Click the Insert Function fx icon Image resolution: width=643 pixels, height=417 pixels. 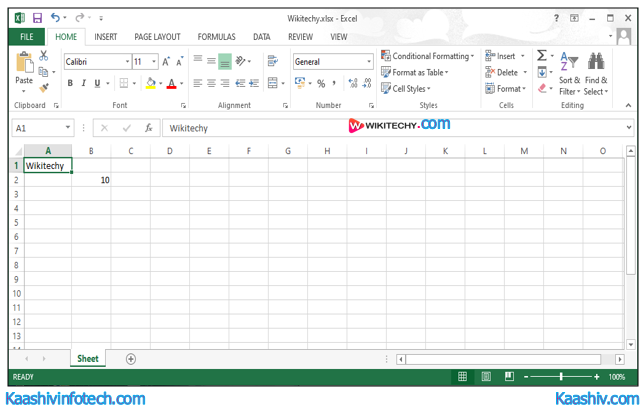click(x=148, y=128)
